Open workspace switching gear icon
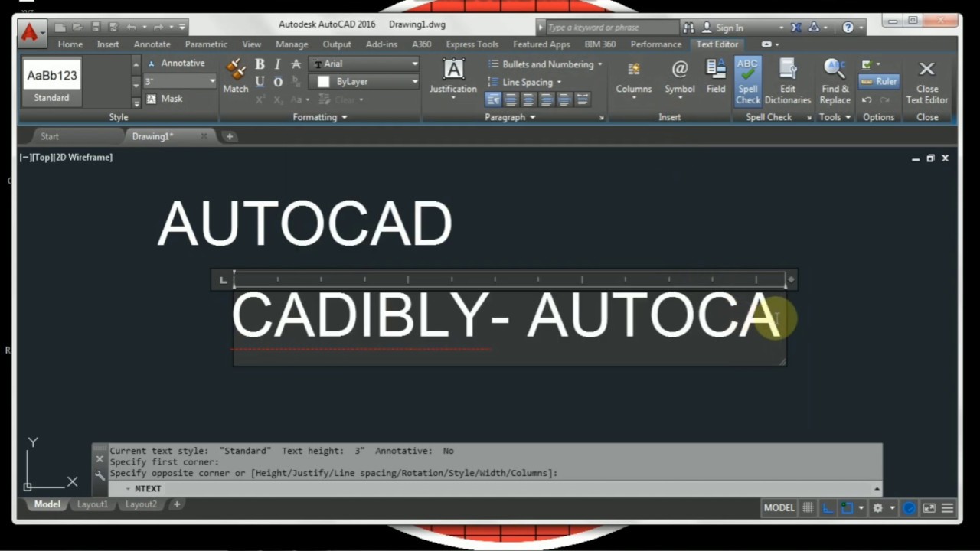Viewport: 980px width, 551px height. click(878, 507)
